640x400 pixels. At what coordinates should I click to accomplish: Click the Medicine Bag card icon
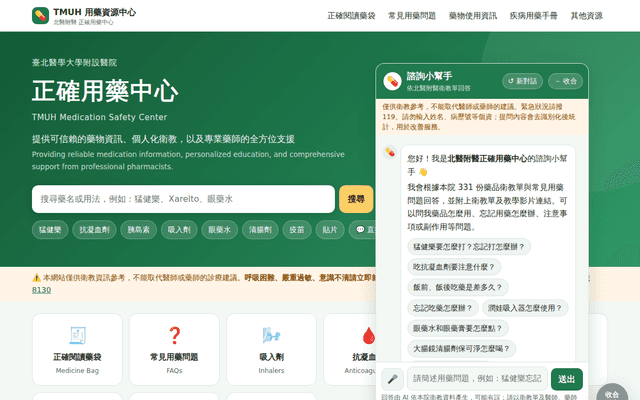pyautogui.click(x=77, y=336)
